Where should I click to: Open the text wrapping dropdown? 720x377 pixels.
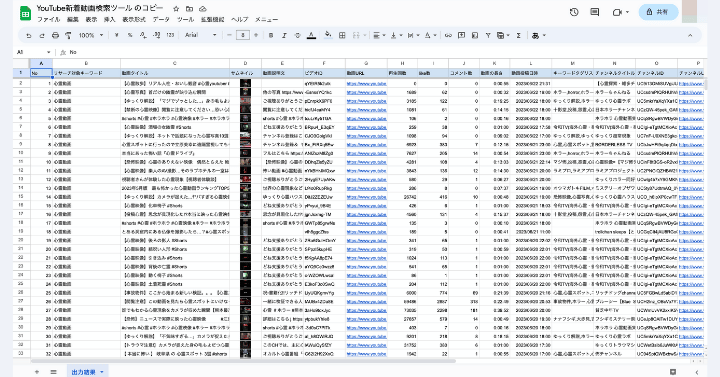(x=413, y=35)
